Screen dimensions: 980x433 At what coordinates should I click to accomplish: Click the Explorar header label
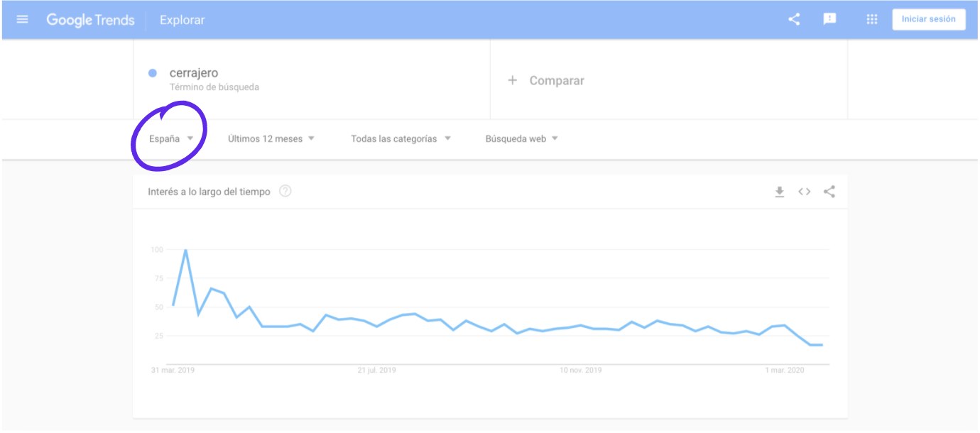coord(182,20)
